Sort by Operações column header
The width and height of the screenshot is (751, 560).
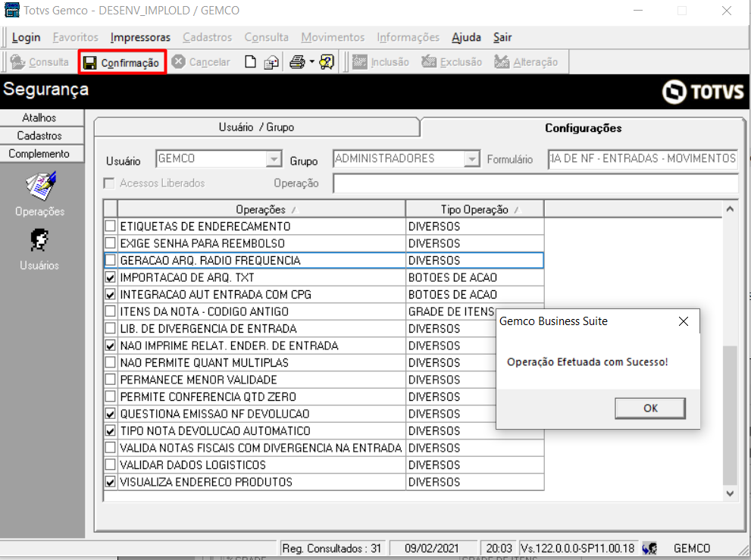coord(261,209)
